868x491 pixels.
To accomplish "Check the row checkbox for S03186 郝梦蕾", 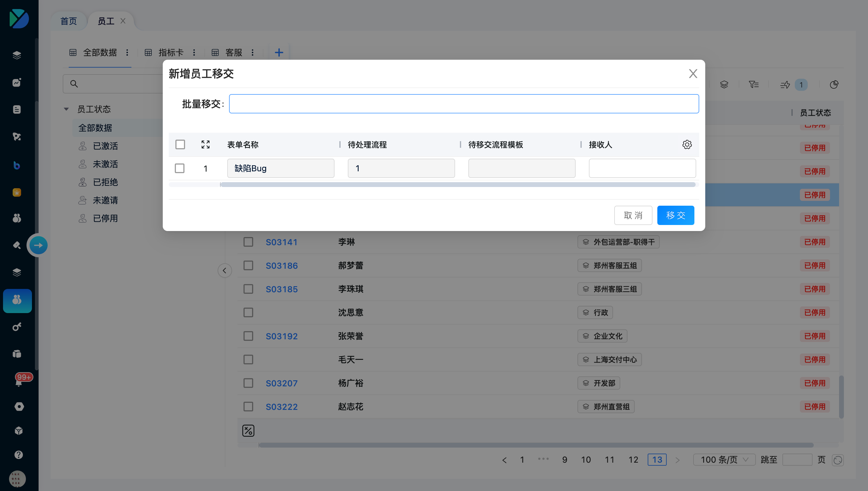I will point(248,265).
